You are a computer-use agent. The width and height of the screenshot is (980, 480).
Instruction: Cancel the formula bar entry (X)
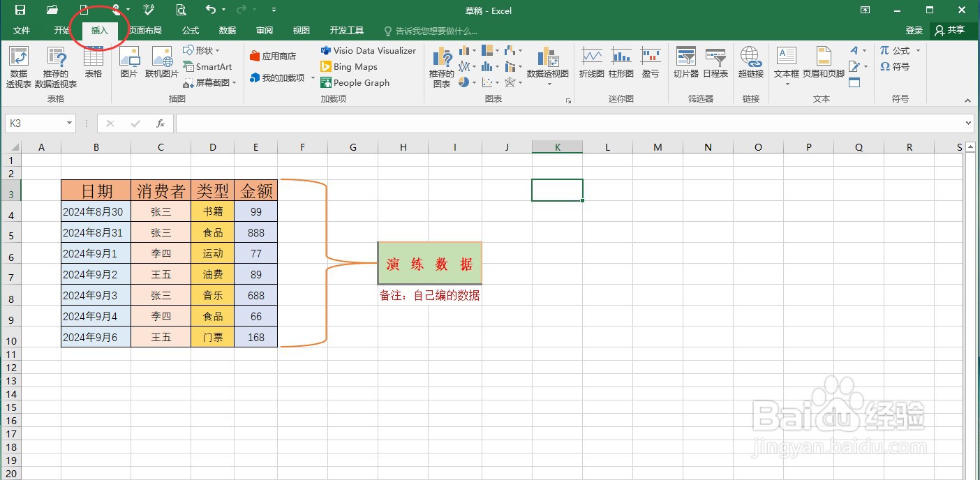tap(110, 123)
